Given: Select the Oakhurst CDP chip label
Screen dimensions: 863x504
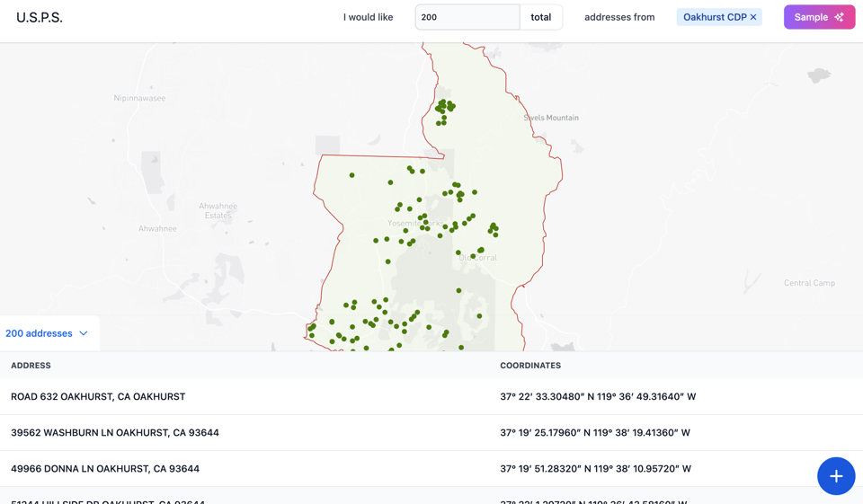Looking at the screenshot, I should click(x=714, y=17).
